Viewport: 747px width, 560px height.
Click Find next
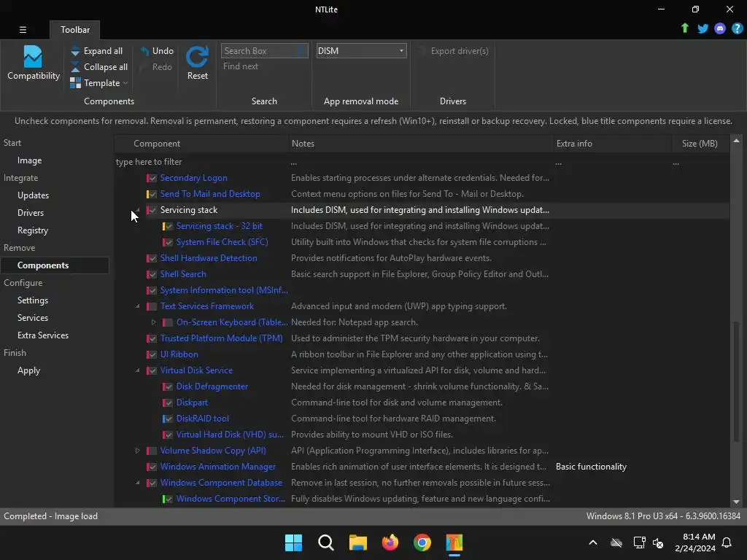[x=241, y=66]
